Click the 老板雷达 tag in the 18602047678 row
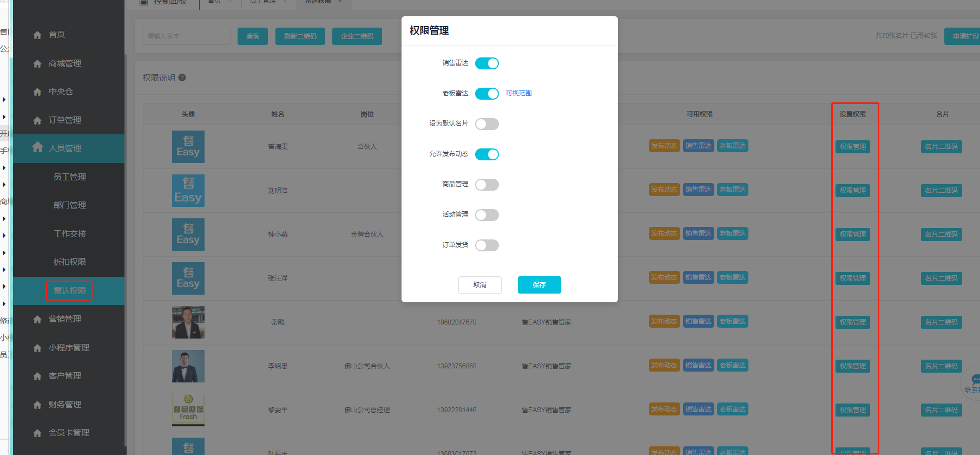Image resolution: width=980 pixels, height=455 pixels. tap(733, 321)
